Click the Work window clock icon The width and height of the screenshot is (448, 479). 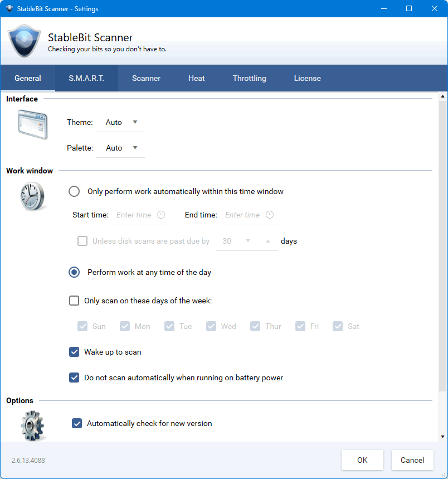point(32,196)
